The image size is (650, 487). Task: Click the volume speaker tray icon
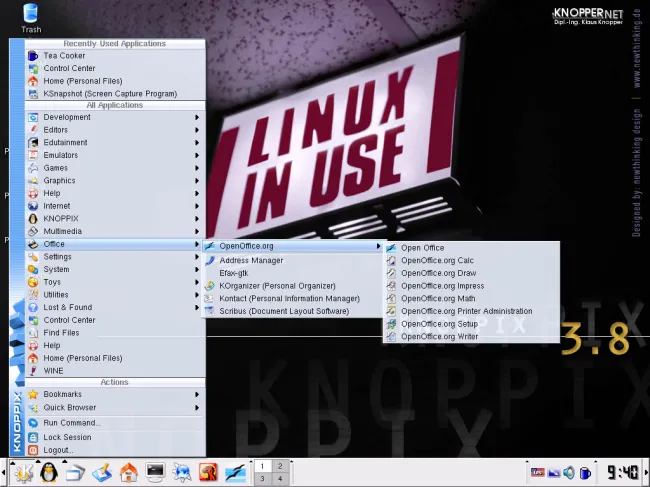pyautogui.click(x=569, y=472)
